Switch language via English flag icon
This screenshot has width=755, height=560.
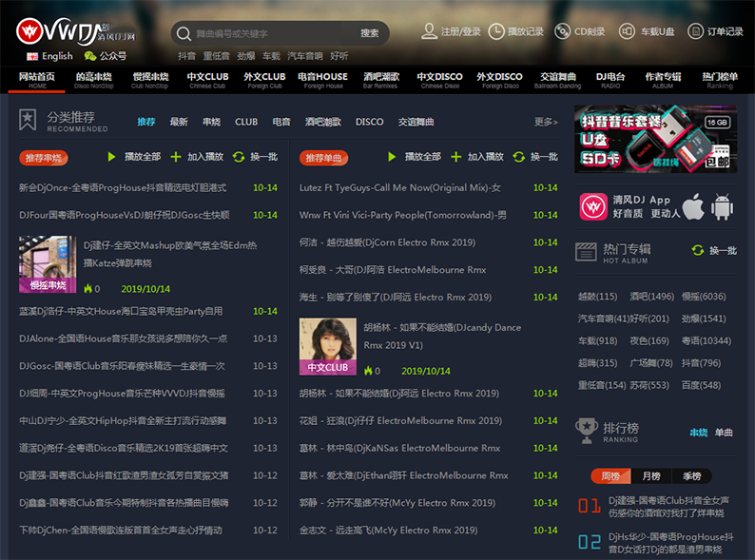click(32, 56)
